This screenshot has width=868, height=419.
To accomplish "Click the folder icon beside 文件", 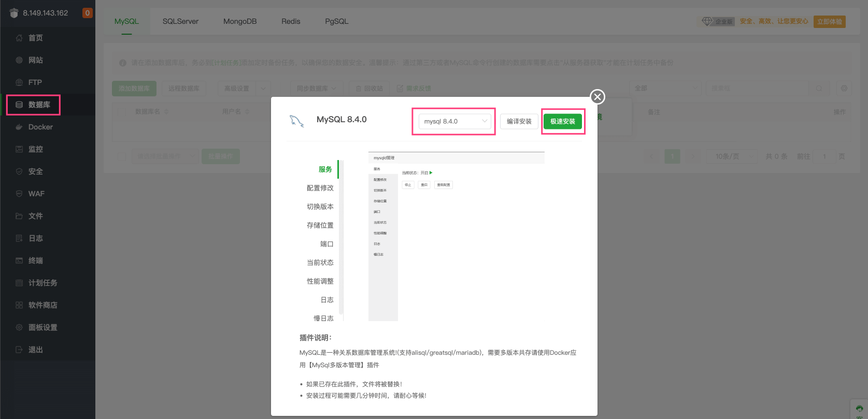I will tap(19, 216).
